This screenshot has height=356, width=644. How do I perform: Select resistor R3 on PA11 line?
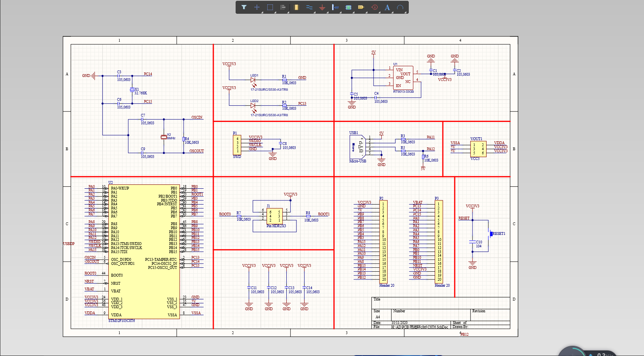point(403,139)
